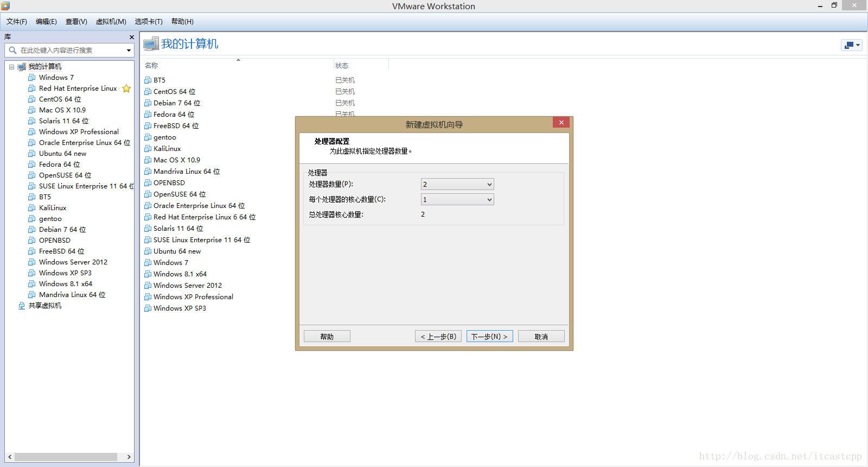Click the 我的计算机 computer icon in tree

click(22, 67)
